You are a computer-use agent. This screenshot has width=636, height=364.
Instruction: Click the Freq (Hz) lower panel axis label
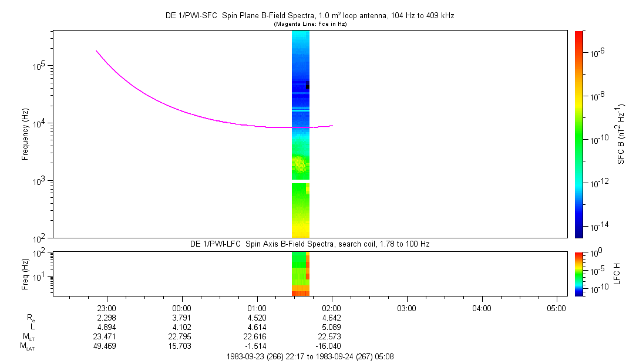click(x=25, y=273)
